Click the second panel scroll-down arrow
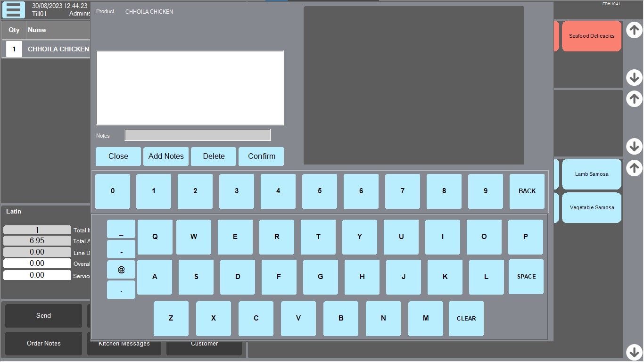This screenshot has width=644, height=362. 634,146
